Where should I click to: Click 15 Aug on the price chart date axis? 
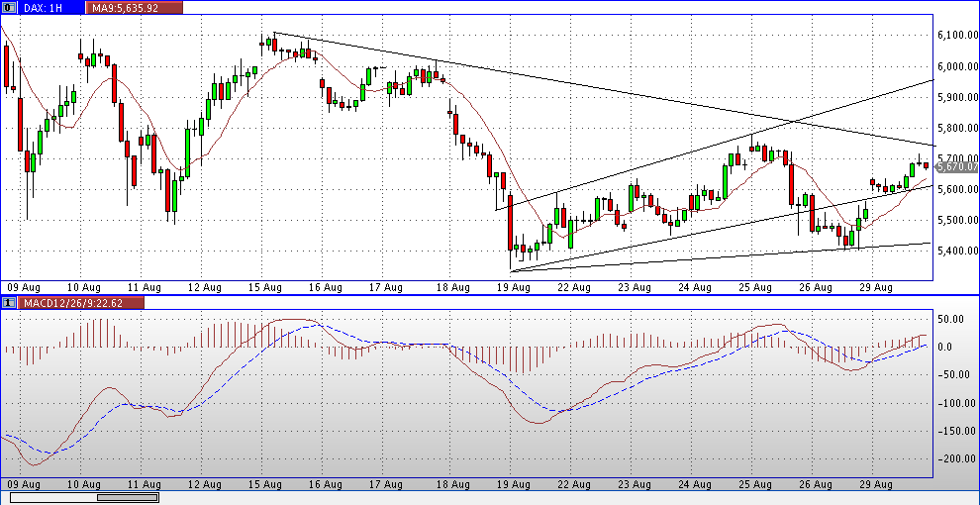pyautogui.click(x=267, y=288)
